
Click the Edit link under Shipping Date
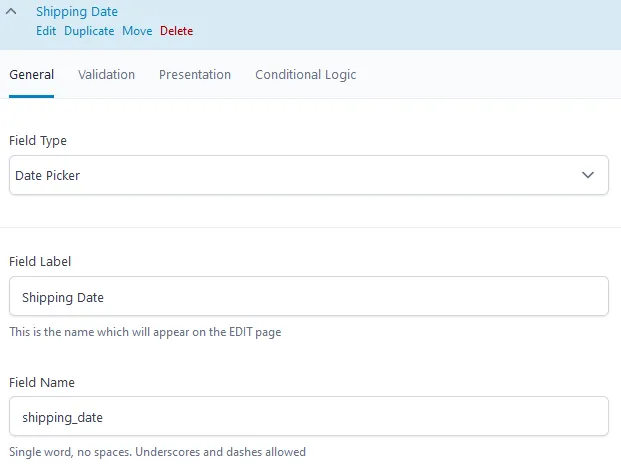point(46,31)
